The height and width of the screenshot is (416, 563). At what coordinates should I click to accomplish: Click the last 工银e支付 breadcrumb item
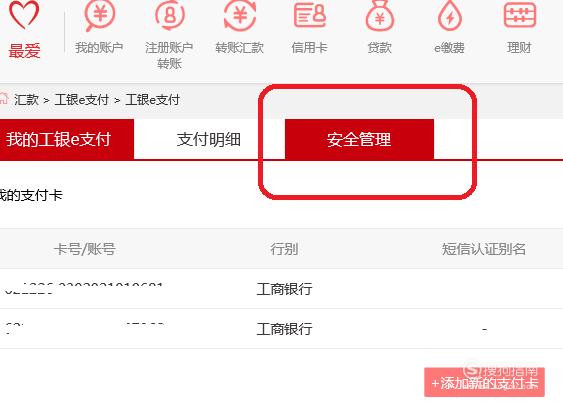click(152, 99)
